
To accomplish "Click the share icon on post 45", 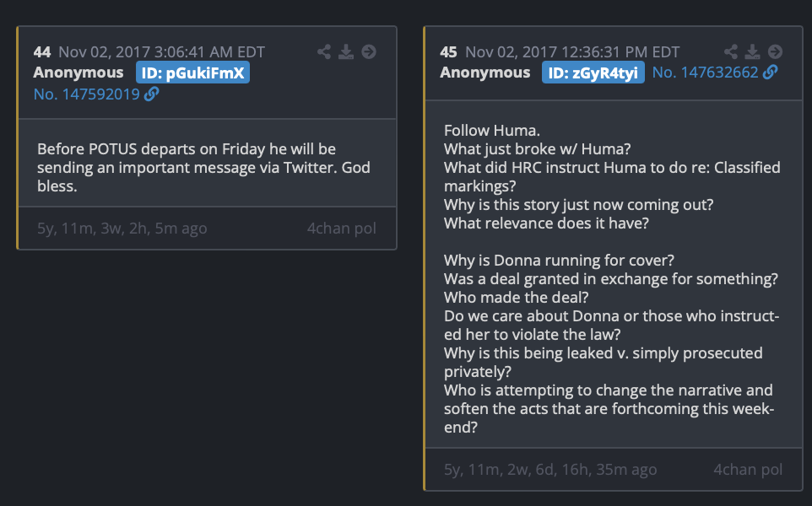I will coord(731,52).
